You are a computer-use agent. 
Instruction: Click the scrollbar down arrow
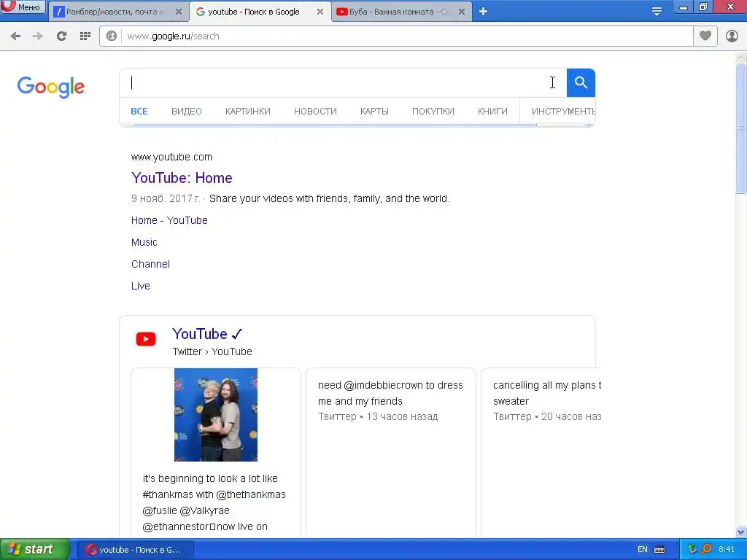[741, 532]
